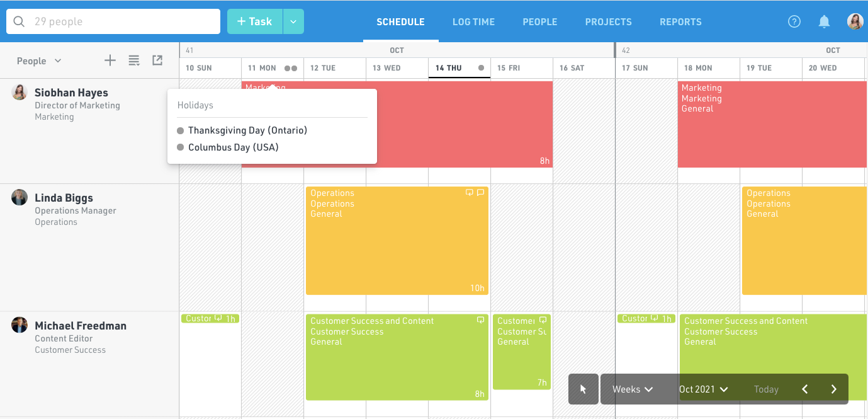Open the Projects tab

coord(608,22)
